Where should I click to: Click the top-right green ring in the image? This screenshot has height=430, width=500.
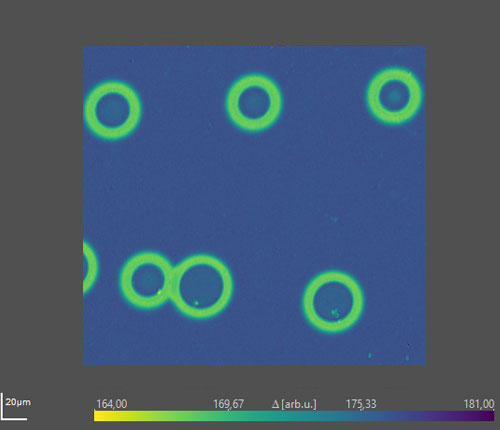[394, 96]
